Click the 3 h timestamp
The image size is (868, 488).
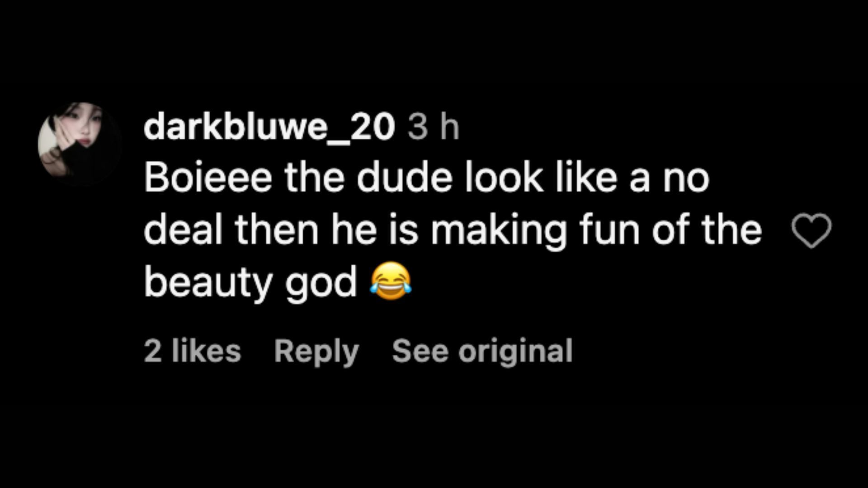pyautogui.click(x=433, y=128)
